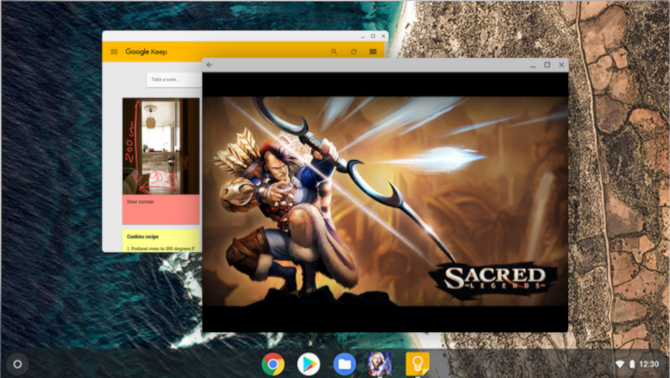Select the Door curtain note title
670x378 pixels.
141,202
